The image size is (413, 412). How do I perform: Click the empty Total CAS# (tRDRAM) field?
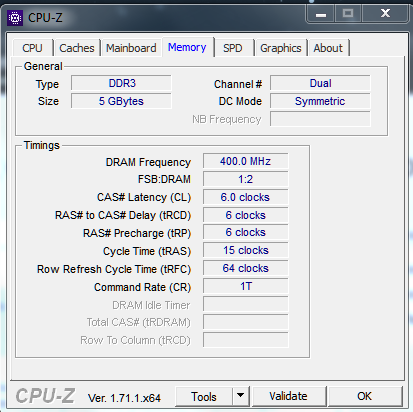[246, 322]
